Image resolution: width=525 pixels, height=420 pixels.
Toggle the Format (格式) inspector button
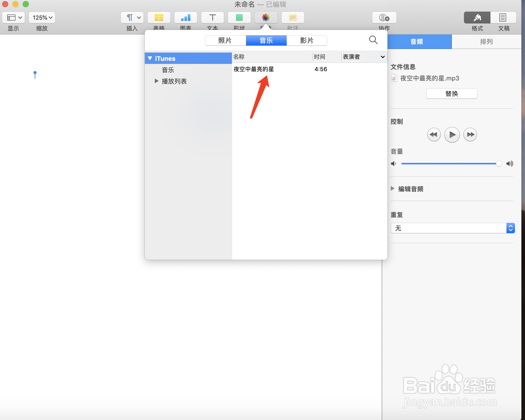477,18
